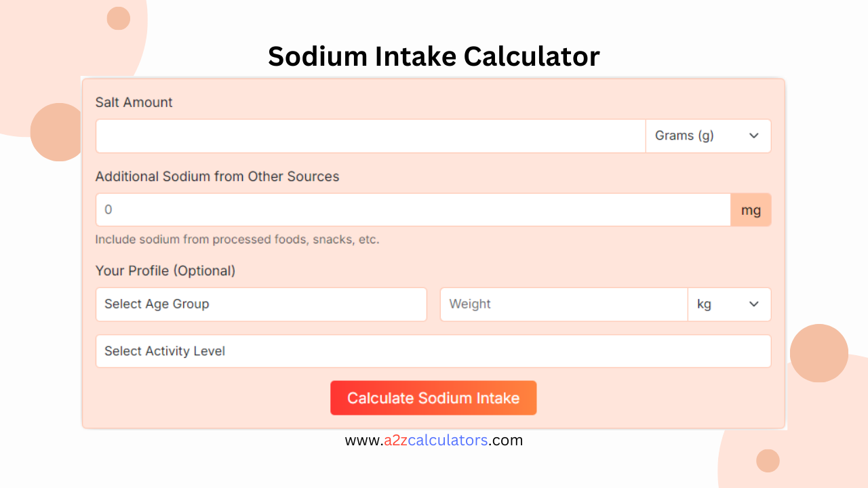
Task: Open the kg weight unit dropdown
Action: tap(729, 304)
